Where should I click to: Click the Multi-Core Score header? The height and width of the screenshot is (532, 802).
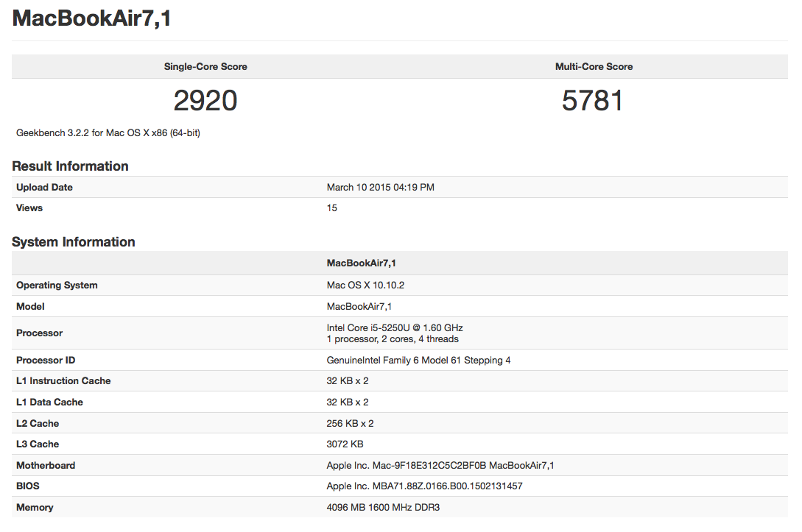(x=594, y=67)
